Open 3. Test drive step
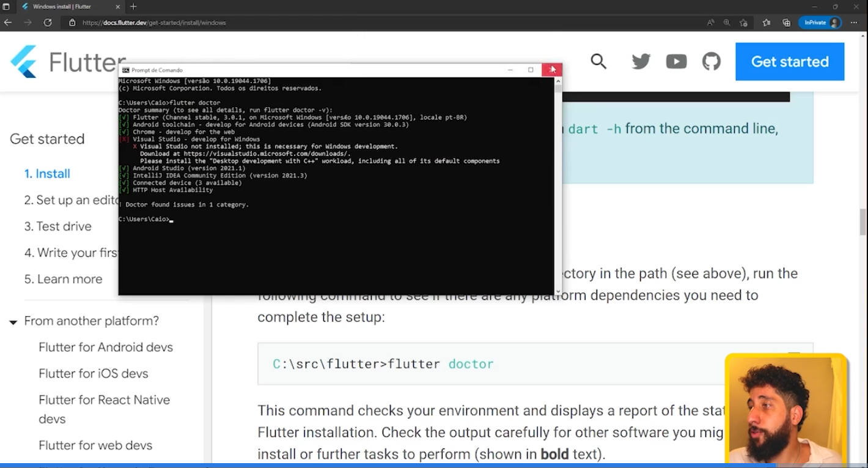The width and height of the screenshot is (868, 468). tap(58, 226)
